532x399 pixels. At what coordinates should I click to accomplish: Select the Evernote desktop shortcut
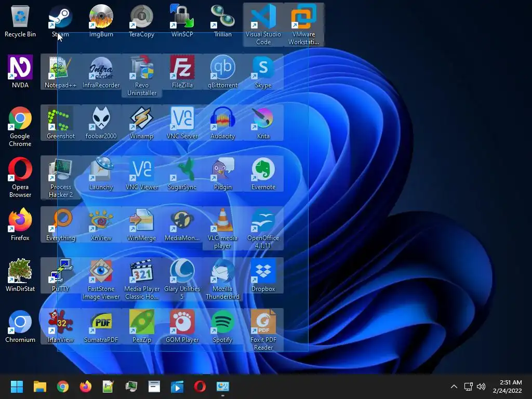click(x=263, y=174)
